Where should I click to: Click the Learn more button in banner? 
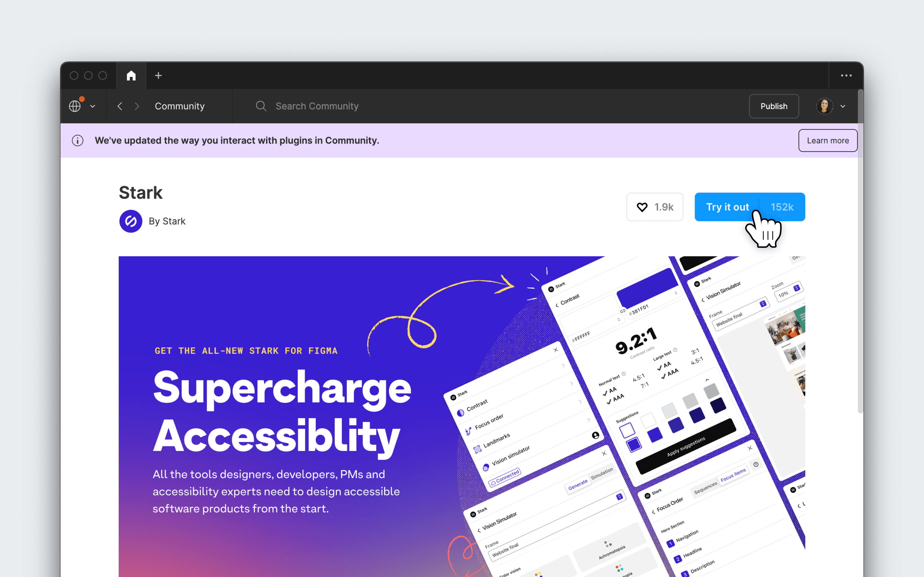pos(828,140)
